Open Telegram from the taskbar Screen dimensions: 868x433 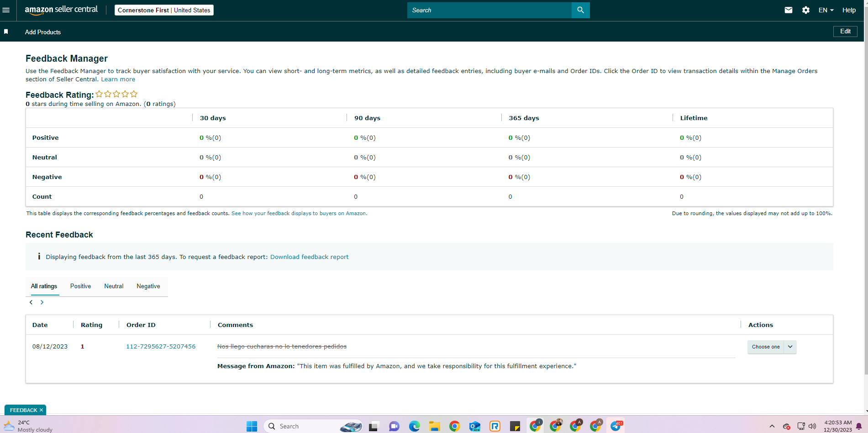click(x=616, y=426)
